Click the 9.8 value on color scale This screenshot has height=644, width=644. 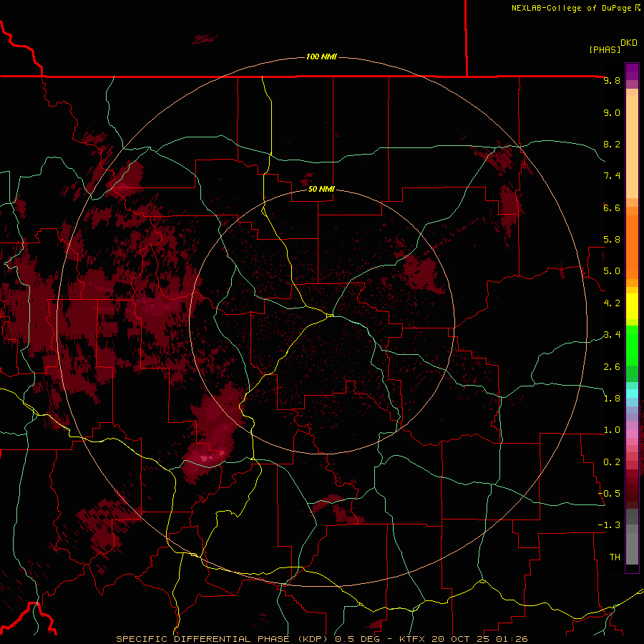click(x=612, y=80)
